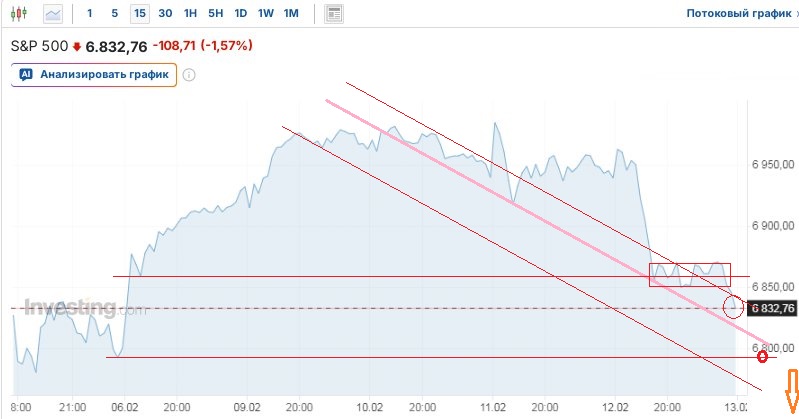Switch to the 5 minute interval
The height and width of the screenshot is (419, 799).
click(114, 14)
